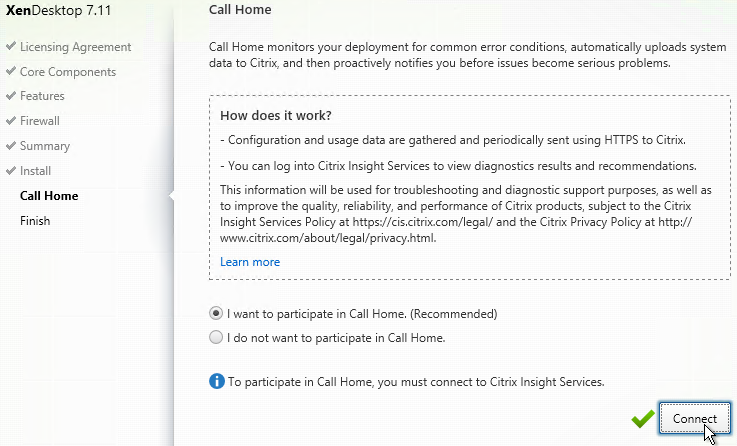Click the Firewall step label

point(40,121)
